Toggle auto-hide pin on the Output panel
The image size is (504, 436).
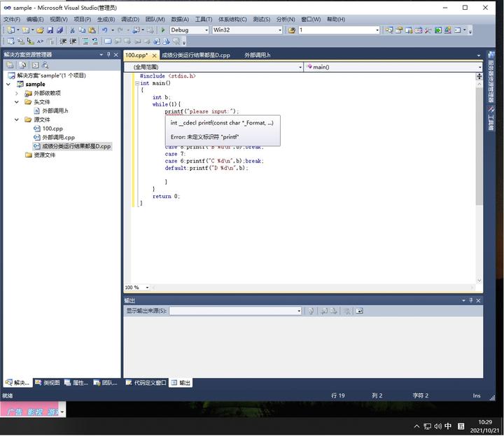(471, 300)
